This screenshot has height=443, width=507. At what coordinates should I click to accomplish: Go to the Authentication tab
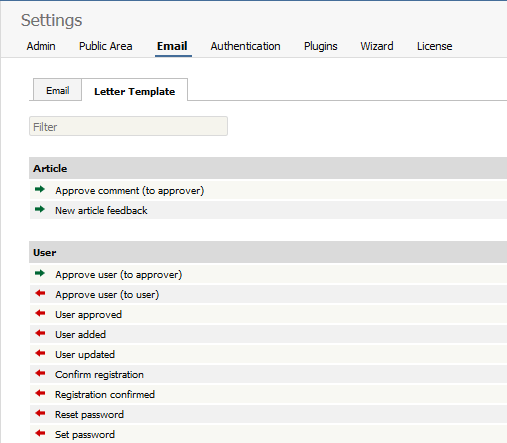click(245, 46)
